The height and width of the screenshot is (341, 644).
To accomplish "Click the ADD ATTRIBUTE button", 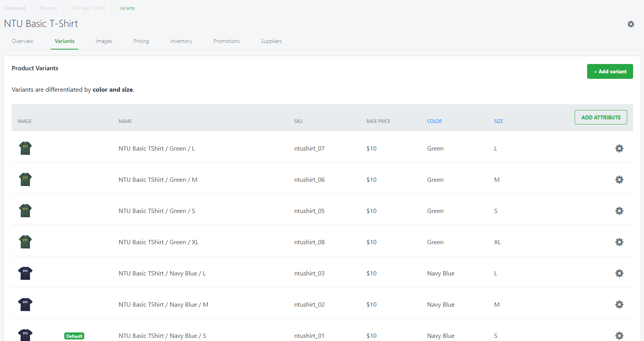I will point(601,117).
